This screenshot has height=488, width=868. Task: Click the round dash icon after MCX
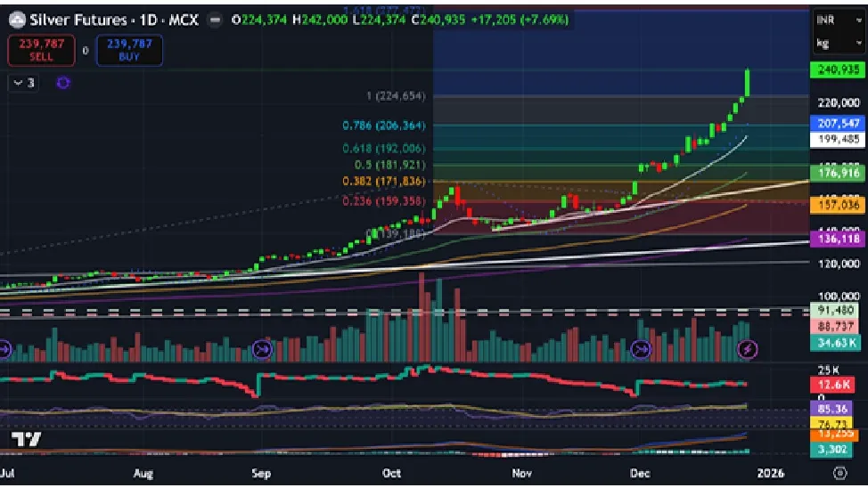point(215,20)
